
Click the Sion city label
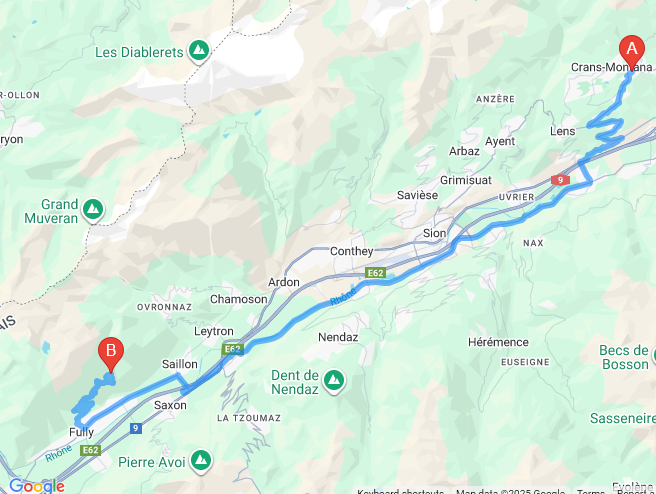click(x=434, y=233)
